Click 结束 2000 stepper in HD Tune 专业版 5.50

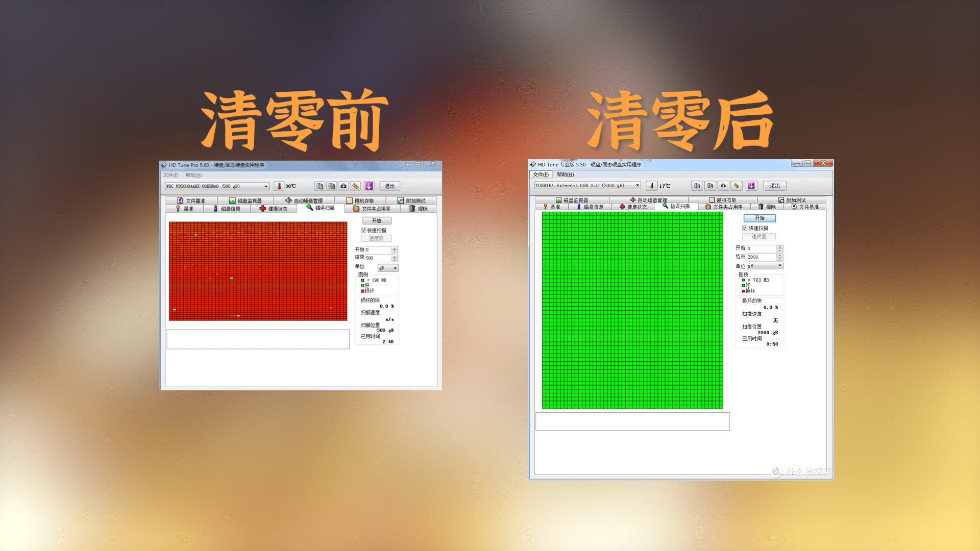(779, 257)
